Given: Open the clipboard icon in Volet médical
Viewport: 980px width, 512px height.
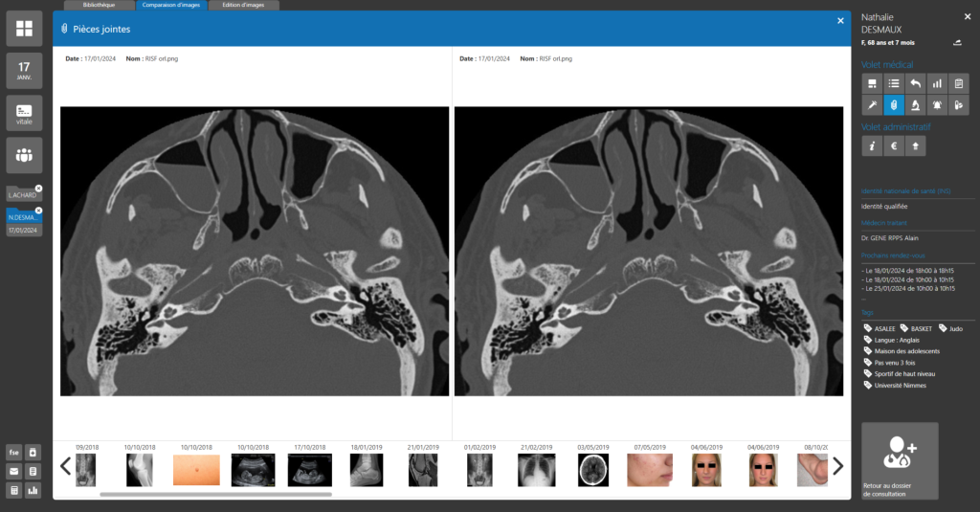Looking at the screenshot, I should [x=959, y=84].
